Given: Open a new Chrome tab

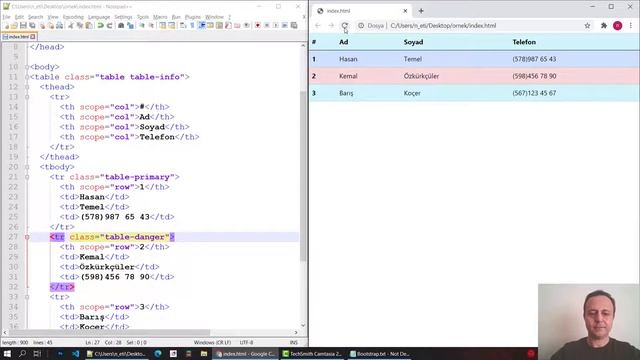Looking at the screenshot, I should tap(421, 11).
